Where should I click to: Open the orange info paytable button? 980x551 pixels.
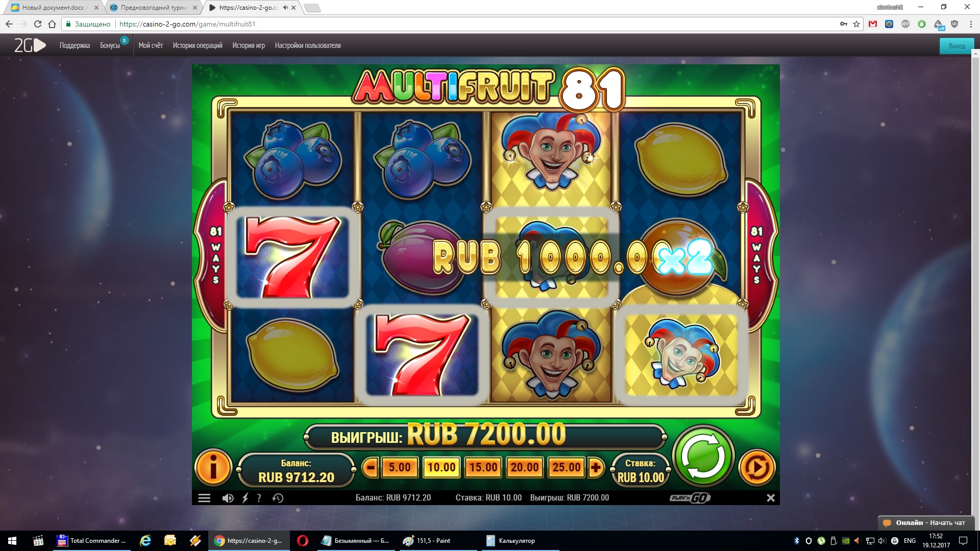213,467
